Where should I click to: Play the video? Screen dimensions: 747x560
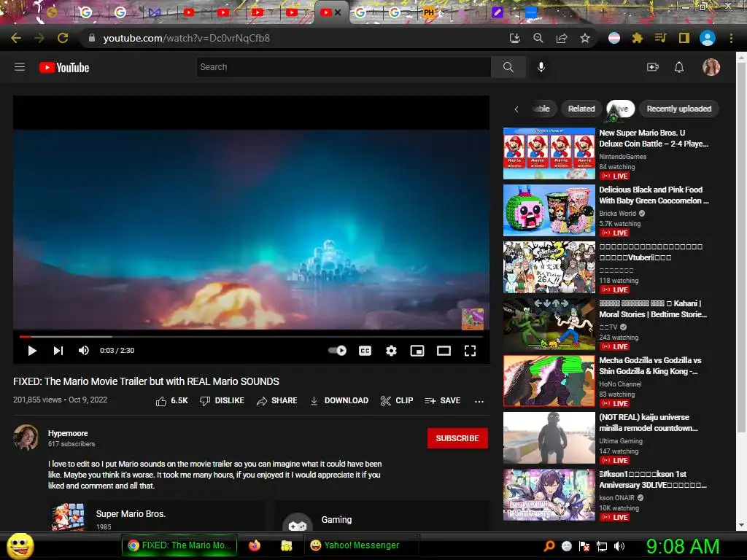[32, 351]
